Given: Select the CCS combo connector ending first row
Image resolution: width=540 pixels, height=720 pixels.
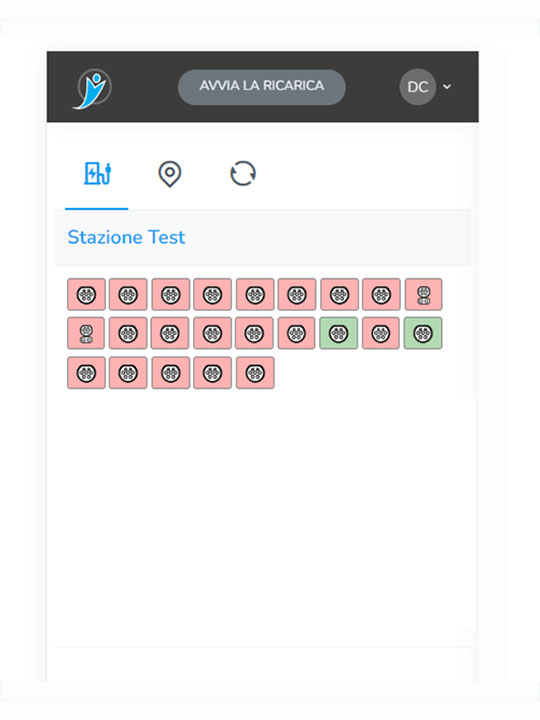Looking at the screenshot, I should point(423,294).
